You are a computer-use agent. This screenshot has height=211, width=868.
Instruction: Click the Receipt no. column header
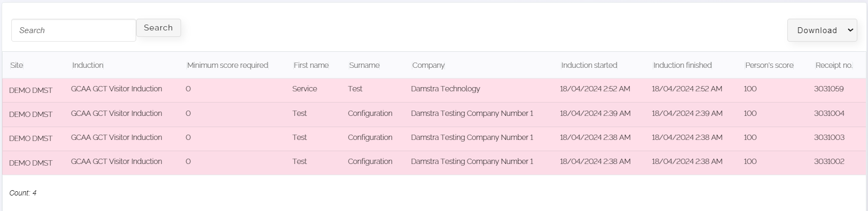coord(834,65)
